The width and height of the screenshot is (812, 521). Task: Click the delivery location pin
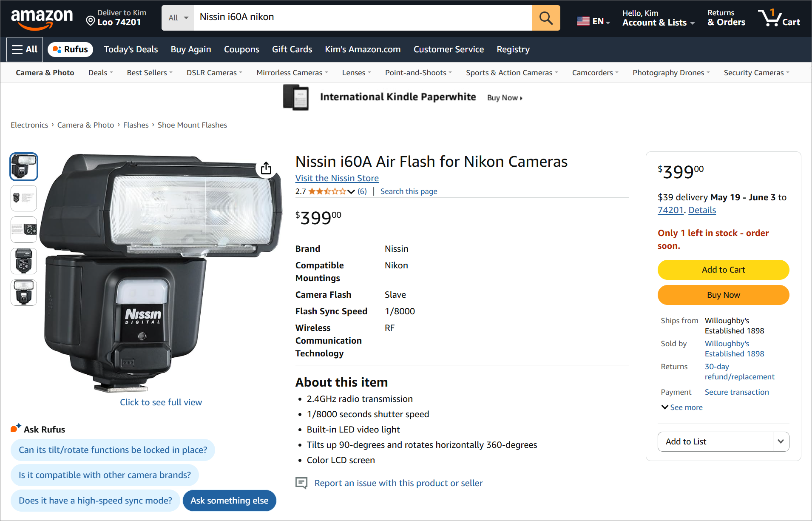[x=90, y=20]
